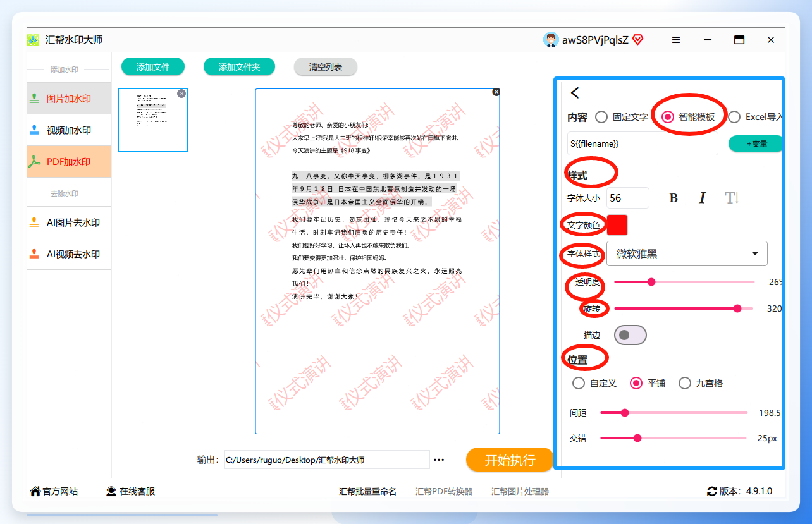
Task: Choose the 平铺 tile position option
Action: (648, 383)
